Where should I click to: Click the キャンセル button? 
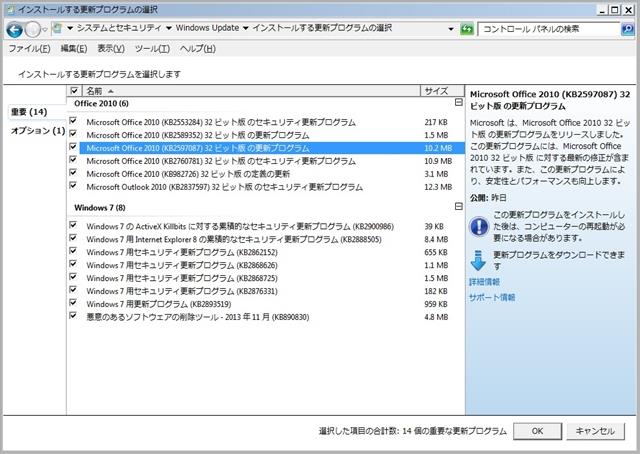[x=595, y=431]
